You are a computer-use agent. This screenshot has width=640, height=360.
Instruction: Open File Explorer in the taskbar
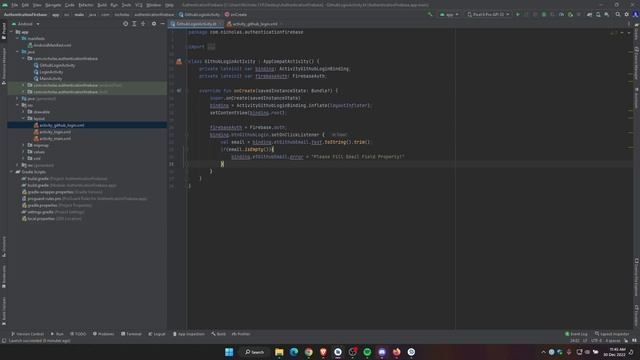(x=279, y=352)
